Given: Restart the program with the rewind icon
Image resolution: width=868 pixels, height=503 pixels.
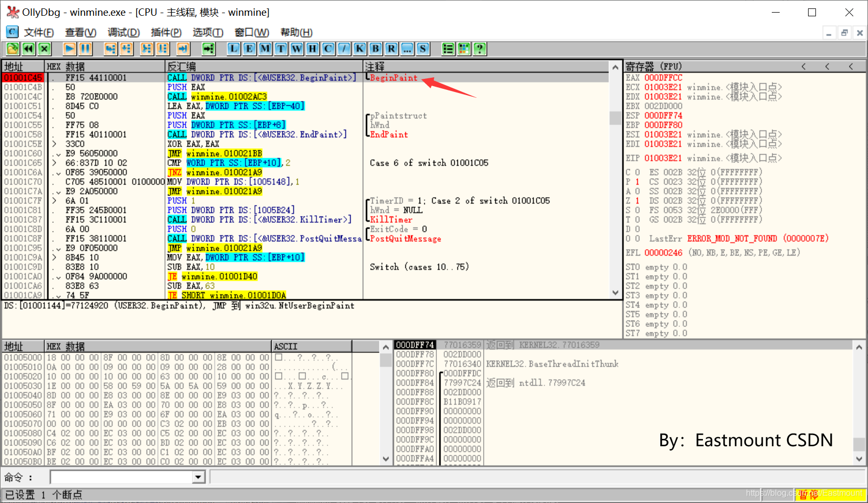Looking at the screenshot, I should tap(28, 49).
